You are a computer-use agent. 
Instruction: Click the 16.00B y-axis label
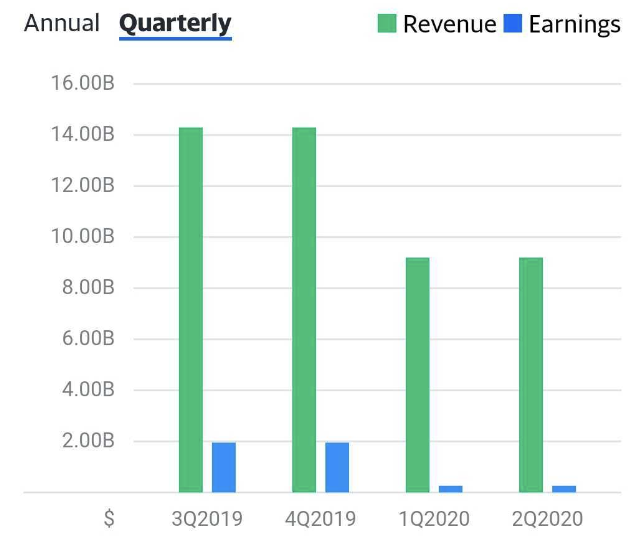click(x=82, y=83)
